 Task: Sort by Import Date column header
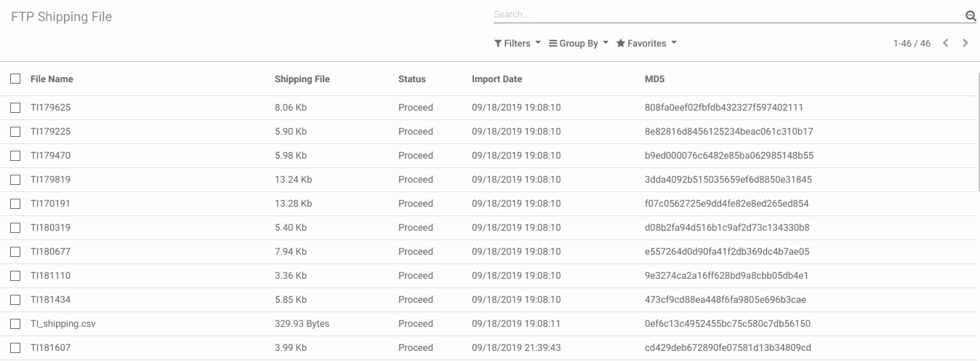click(497, 79)
